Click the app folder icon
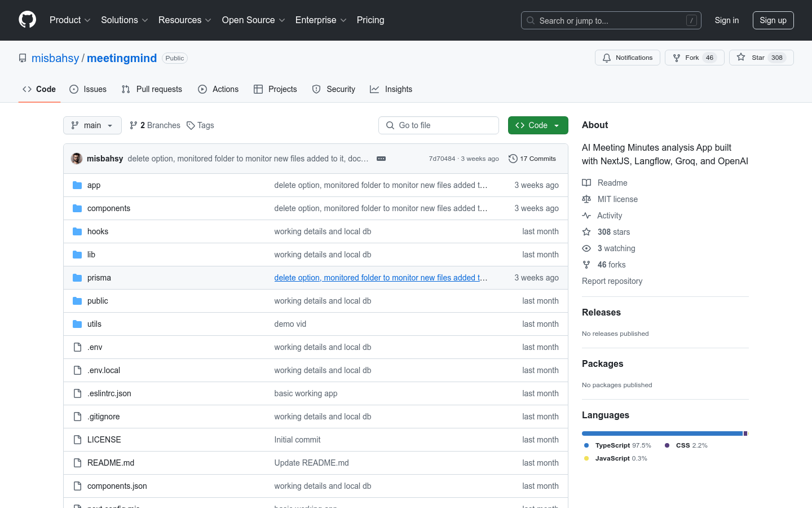Viewport: 812px width, 508px height. click(x=77, y=185)
